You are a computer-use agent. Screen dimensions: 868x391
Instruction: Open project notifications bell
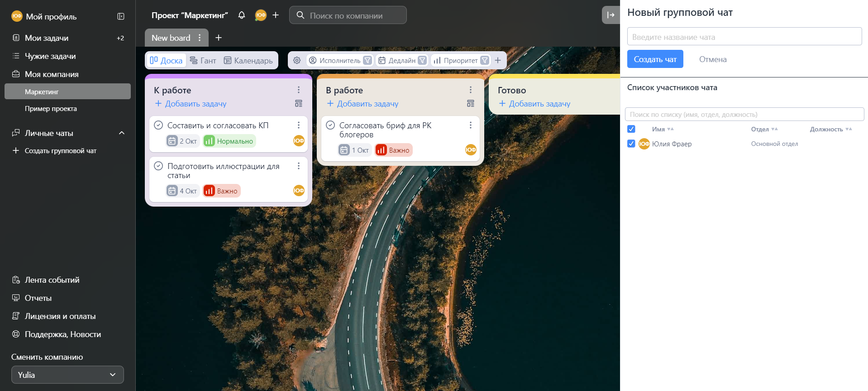pyautogui.click(x=242, y=15)
